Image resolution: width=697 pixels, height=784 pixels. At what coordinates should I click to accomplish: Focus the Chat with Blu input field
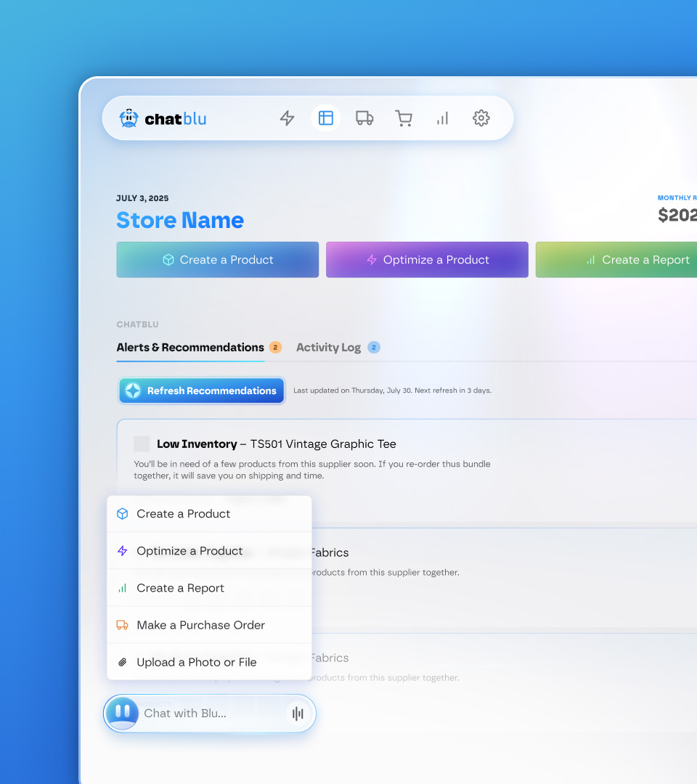[x=210, y=714]
